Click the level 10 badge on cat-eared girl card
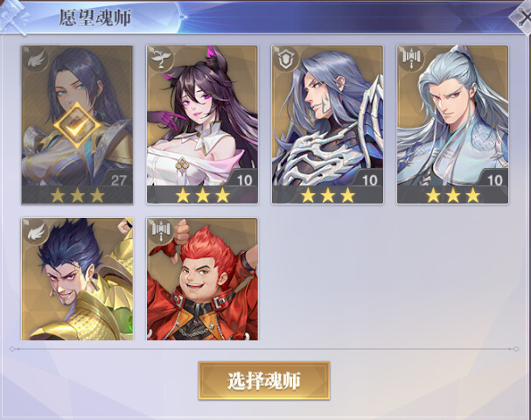Screen dimensions: 531x420 (x=244, y=180)
